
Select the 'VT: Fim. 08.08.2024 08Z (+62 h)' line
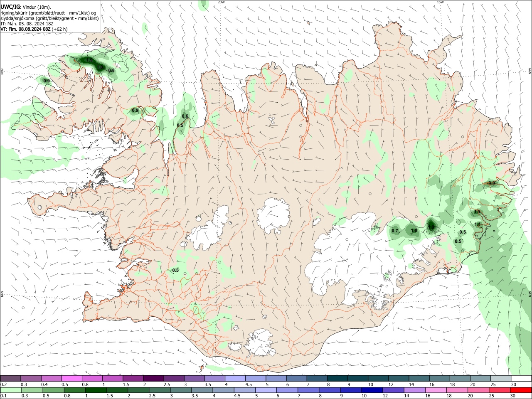[x=34, y=29]
